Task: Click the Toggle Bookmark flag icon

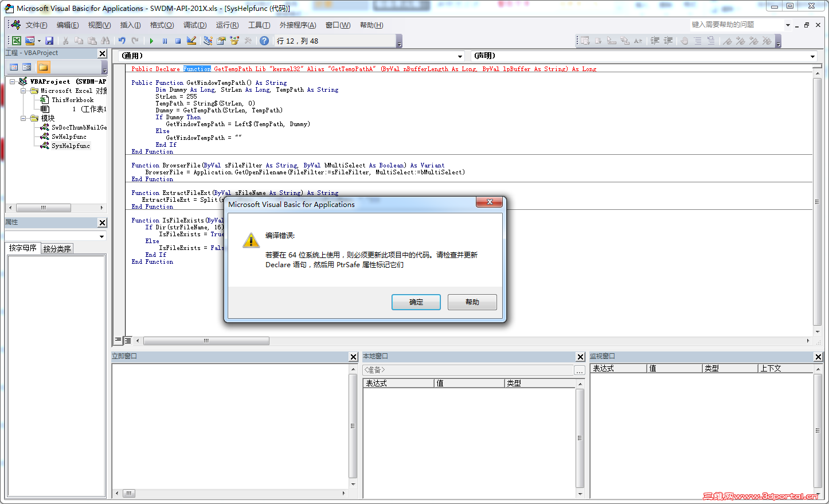Action: pos(728,41)
